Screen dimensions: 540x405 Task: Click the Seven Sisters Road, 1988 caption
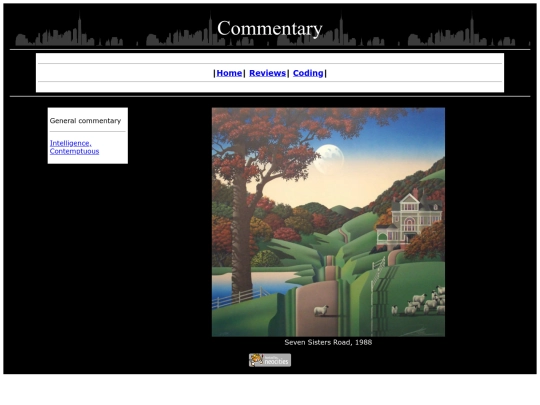pos(328,342)
